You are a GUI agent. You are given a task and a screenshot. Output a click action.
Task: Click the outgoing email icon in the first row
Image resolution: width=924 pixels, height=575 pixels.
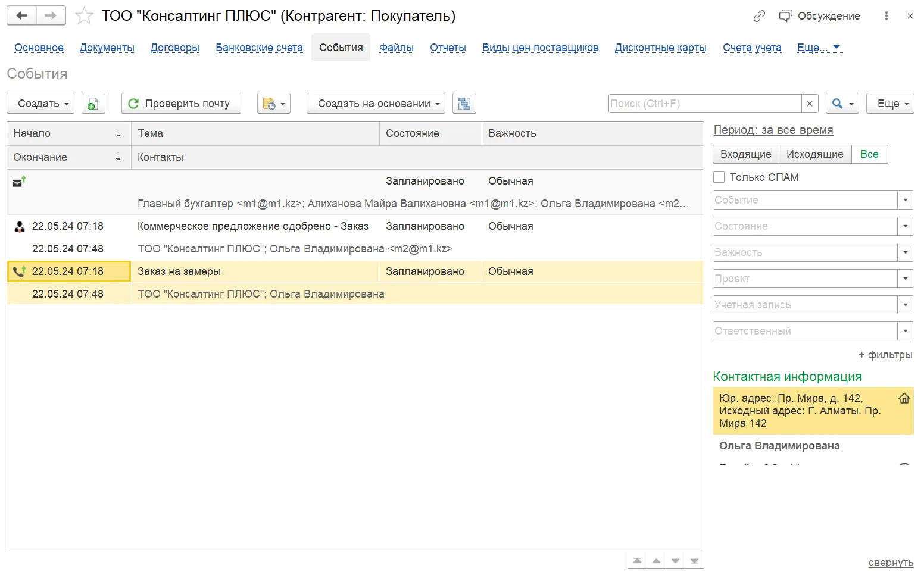20,181
